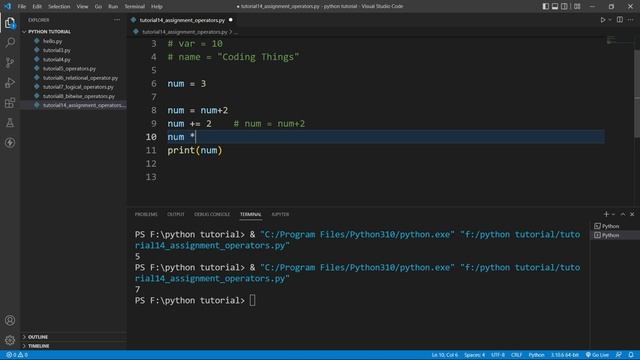
Task: Close the unsaved editor tab dot
Action: point(231,20)
